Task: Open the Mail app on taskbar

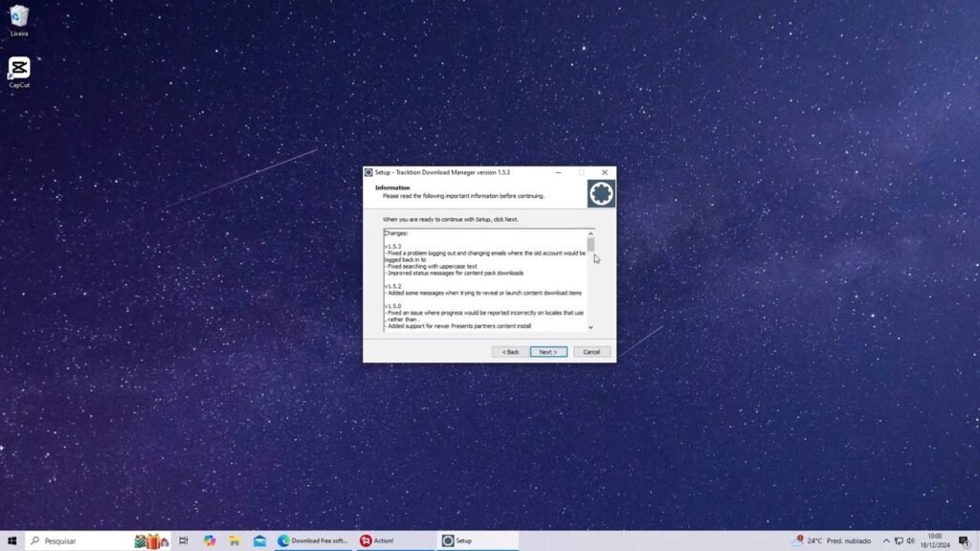Action: (x=259, y=541)
